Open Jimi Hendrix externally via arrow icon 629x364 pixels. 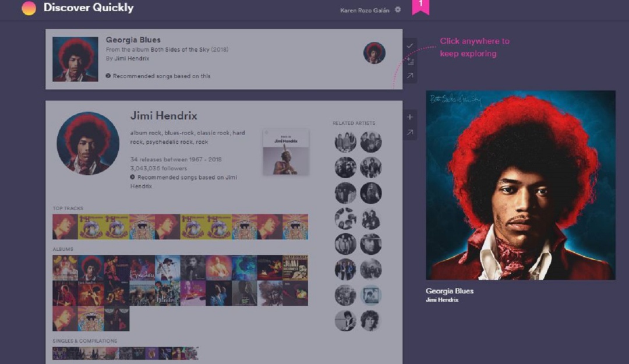409,132
